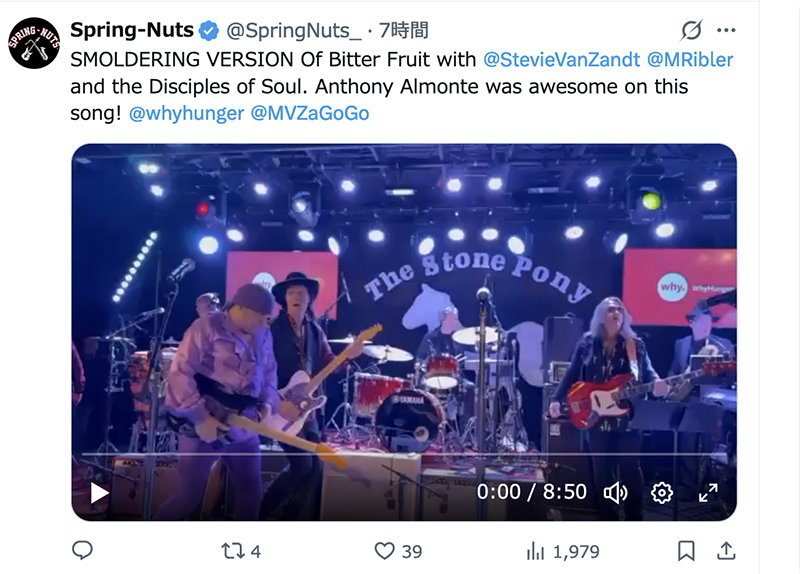This screenshot has width=800, height=574.
Task: Unmute the video sound
Action: pyautogui.click(x=615, y=492)
